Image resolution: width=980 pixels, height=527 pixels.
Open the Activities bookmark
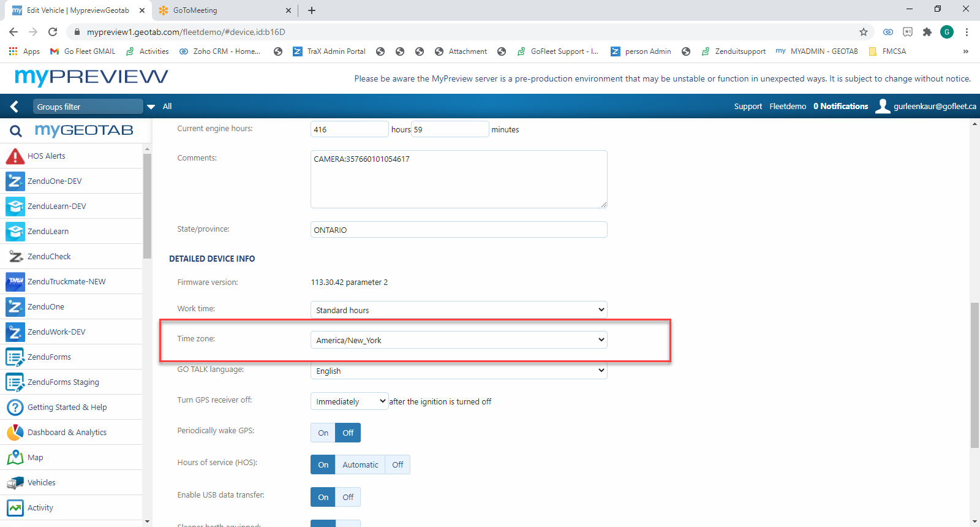[148, 51]
